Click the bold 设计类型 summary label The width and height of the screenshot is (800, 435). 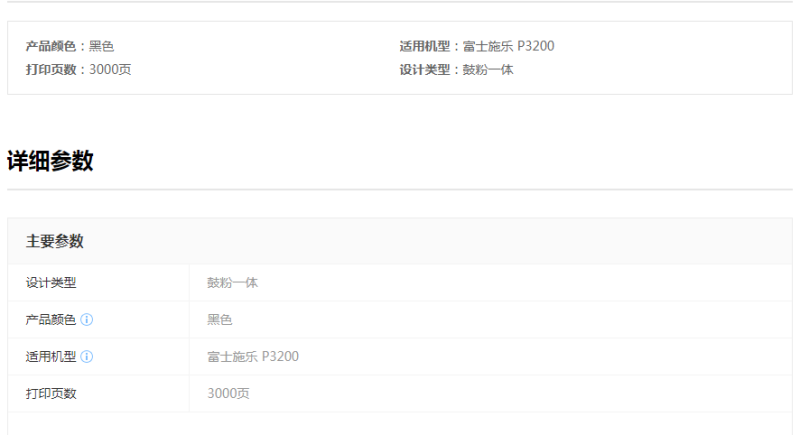[425, 69]
